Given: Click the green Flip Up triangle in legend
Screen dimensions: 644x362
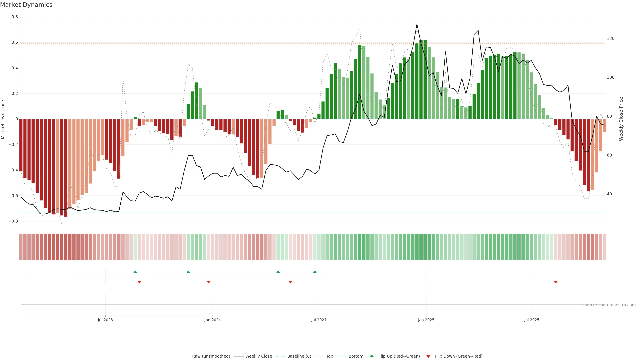Looking at the screenshot, I should [371, 356].
